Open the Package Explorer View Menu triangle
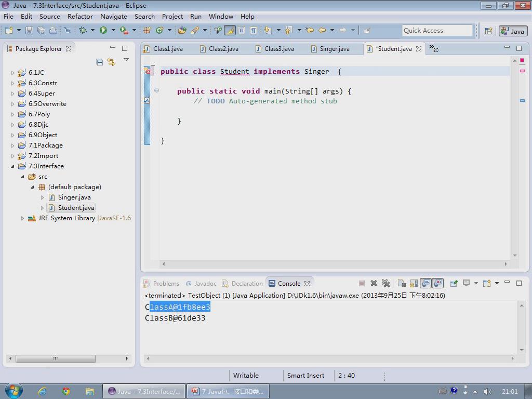The image size is (532, 399). [x=126, y=60]
